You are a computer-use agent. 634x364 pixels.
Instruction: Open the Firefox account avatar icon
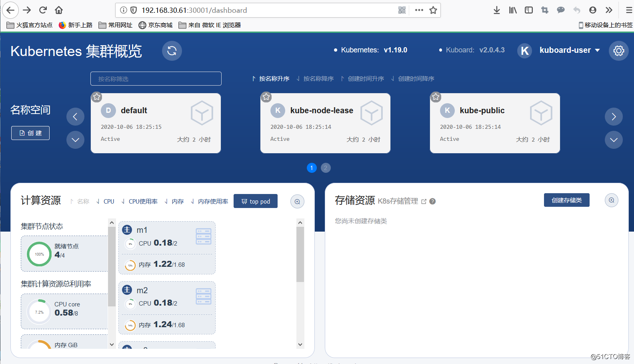click(x=593, y=10)
